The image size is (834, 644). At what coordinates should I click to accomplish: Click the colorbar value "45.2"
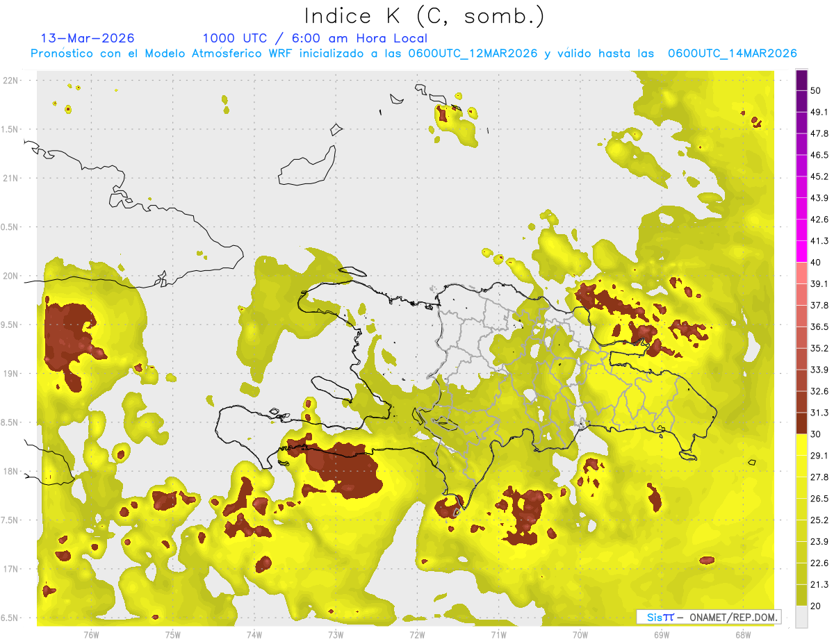(x=820, y=176)
